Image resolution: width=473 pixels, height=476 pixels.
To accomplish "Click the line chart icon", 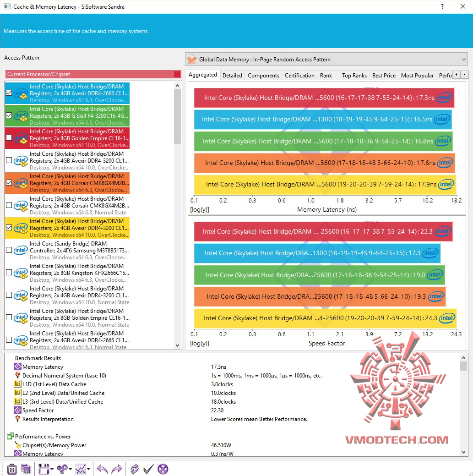I will pos(81,469).
